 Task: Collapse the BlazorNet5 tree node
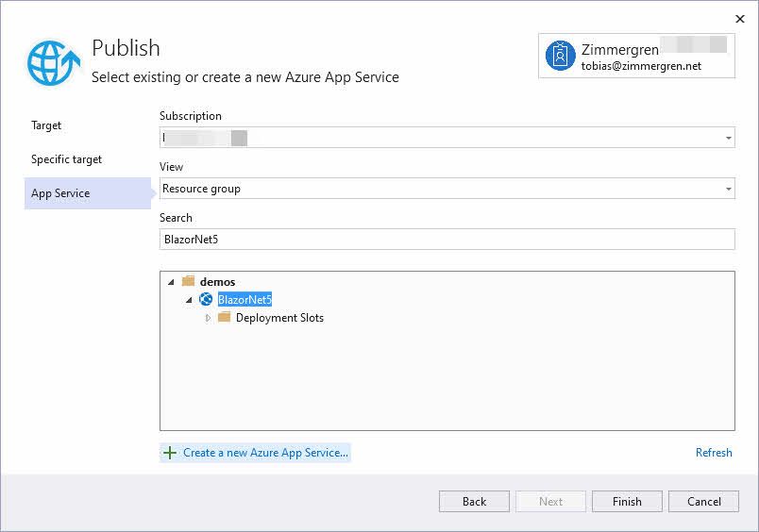point(189,300)
